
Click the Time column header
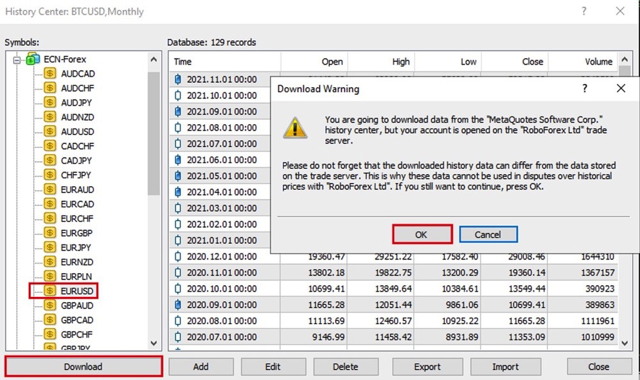(x=224, y=62)
